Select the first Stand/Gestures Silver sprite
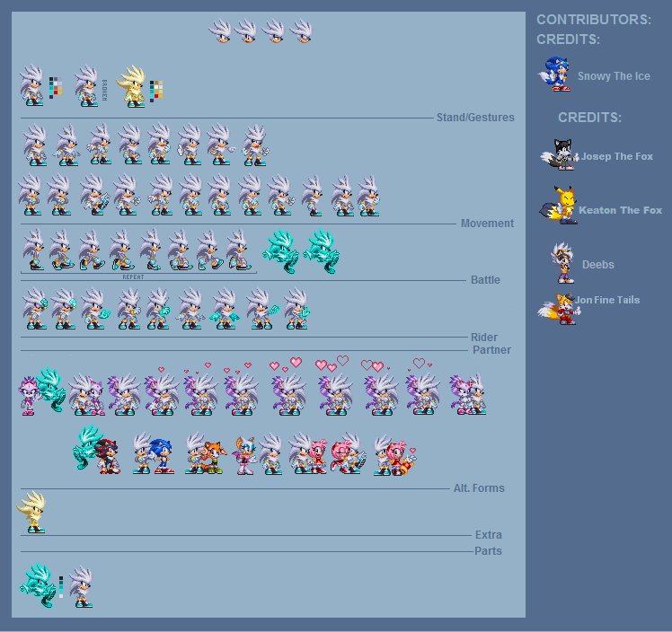Viewport: 672px width, 632px height. (35, 145)
